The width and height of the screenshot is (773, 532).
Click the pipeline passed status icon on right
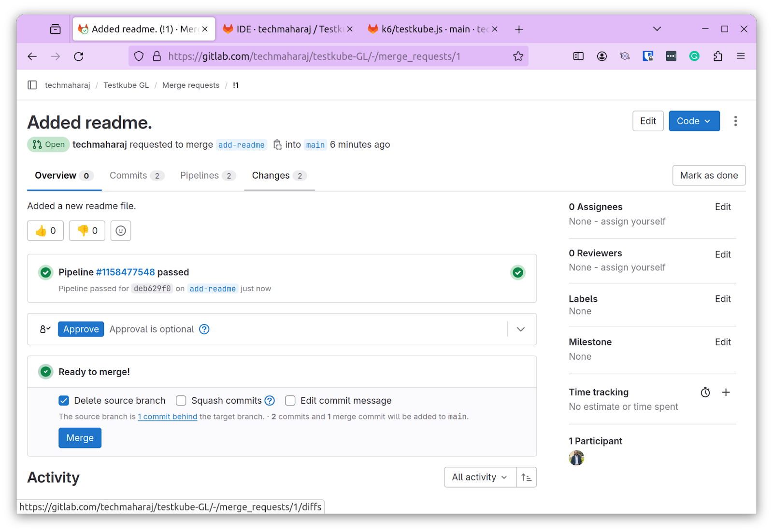(x=518, y=273)
